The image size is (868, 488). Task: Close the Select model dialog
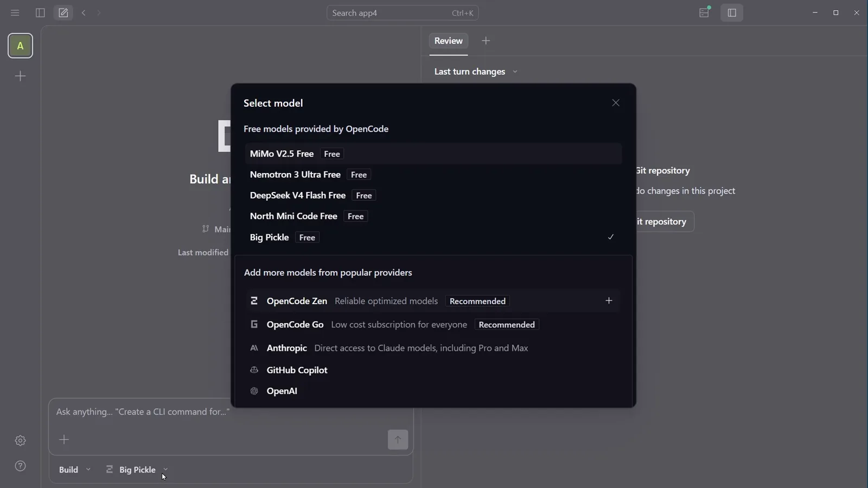click(x=616, y=103)
